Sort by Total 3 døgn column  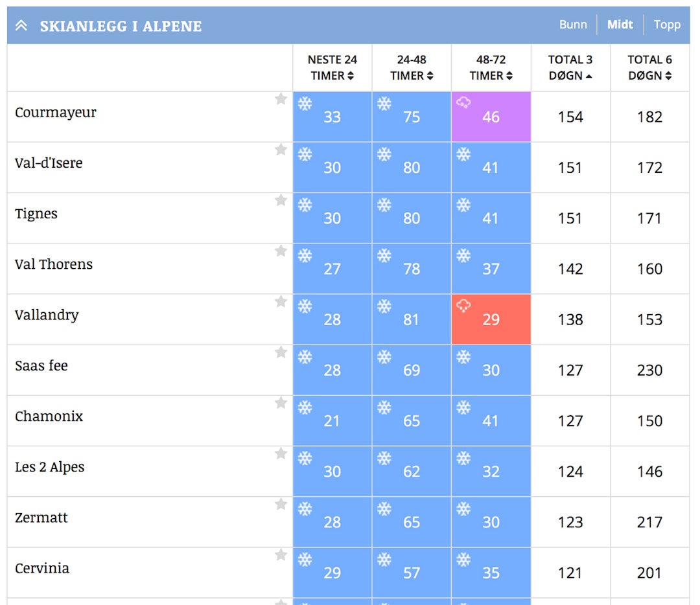pos(570,68)
